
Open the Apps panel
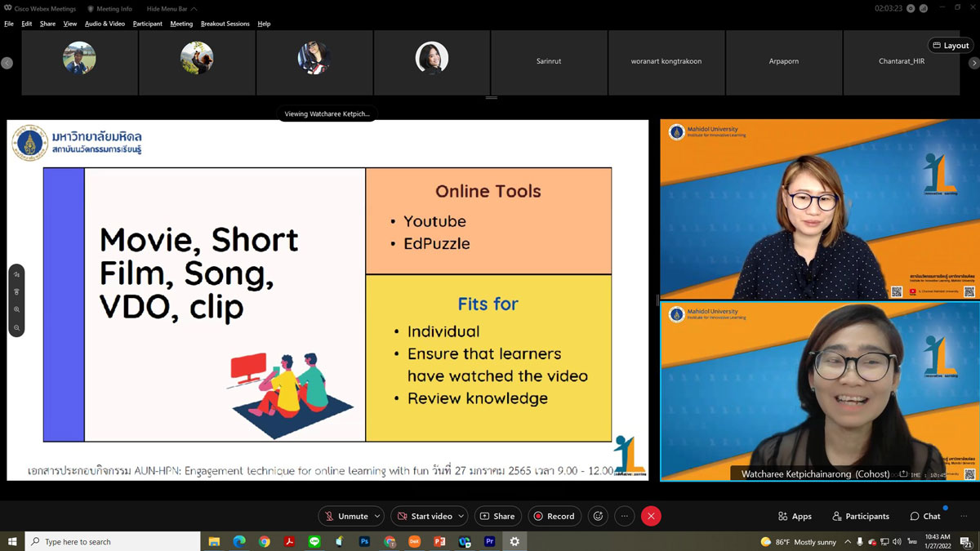pos(795,516)
